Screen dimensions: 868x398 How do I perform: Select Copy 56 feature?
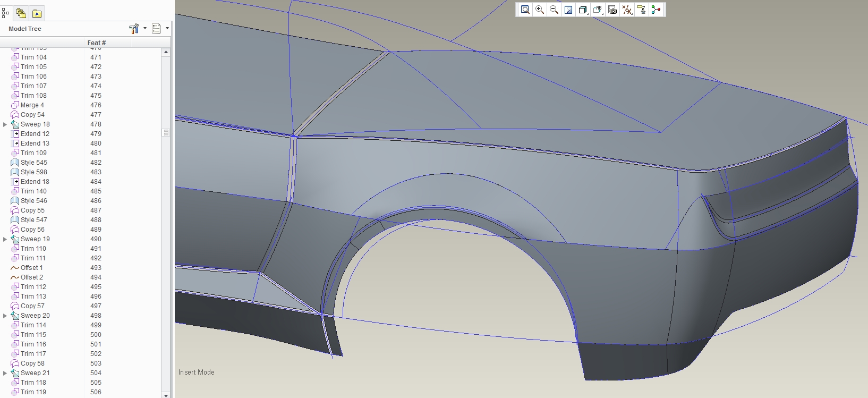pos(32,230)
